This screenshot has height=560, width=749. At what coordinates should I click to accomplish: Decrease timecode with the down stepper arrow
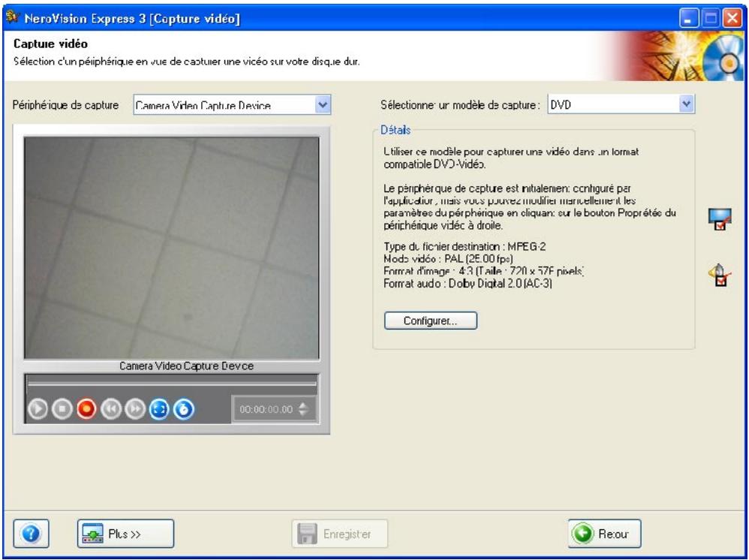point(303,414)
